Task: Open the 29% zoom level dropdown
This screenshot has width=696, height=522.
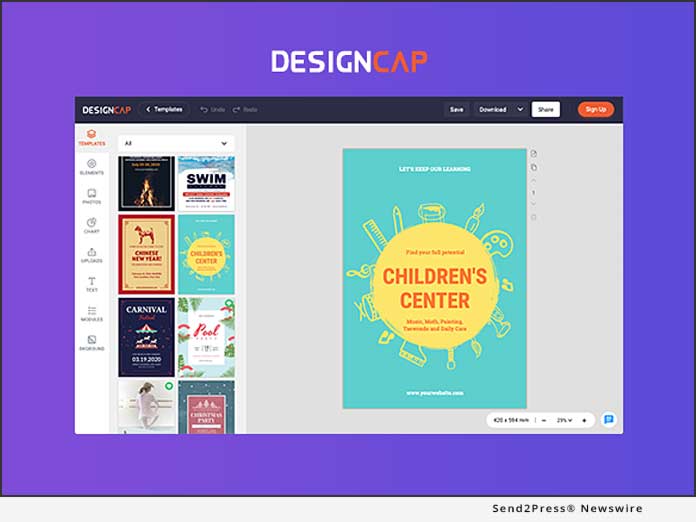Action: pos(563,420)
